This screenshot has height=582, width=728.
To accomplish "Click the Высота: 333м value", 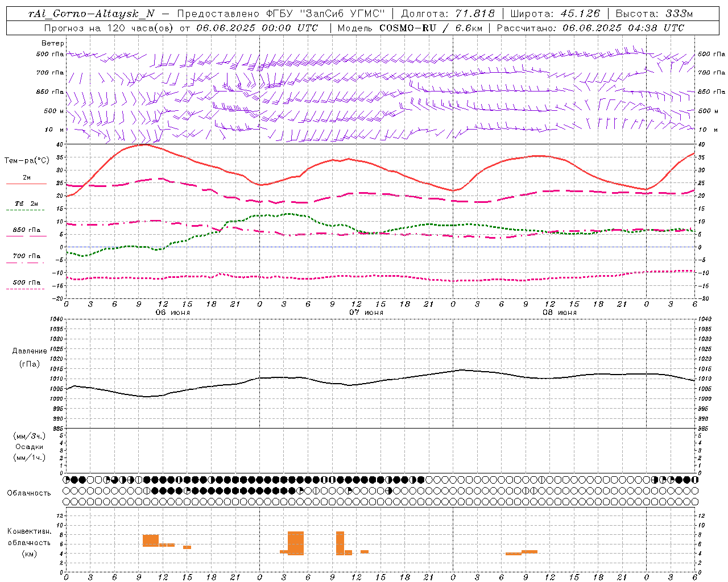I will (x=655, y=14).
